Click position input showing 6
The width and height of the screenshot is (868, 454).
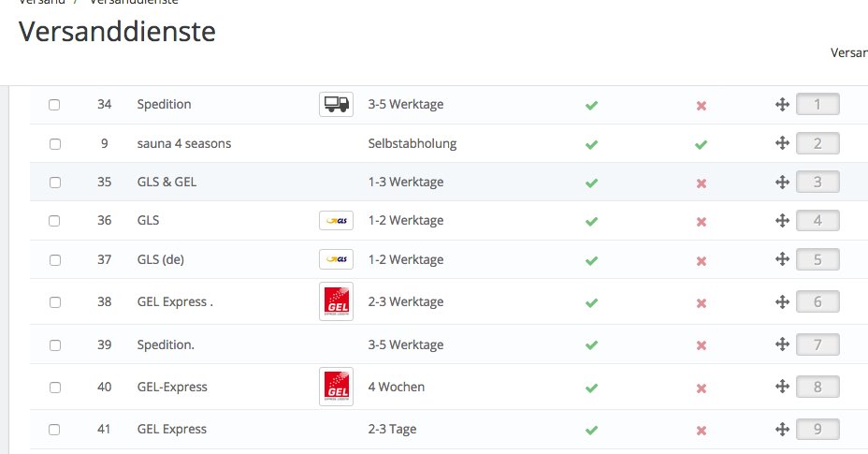point(817,302)
